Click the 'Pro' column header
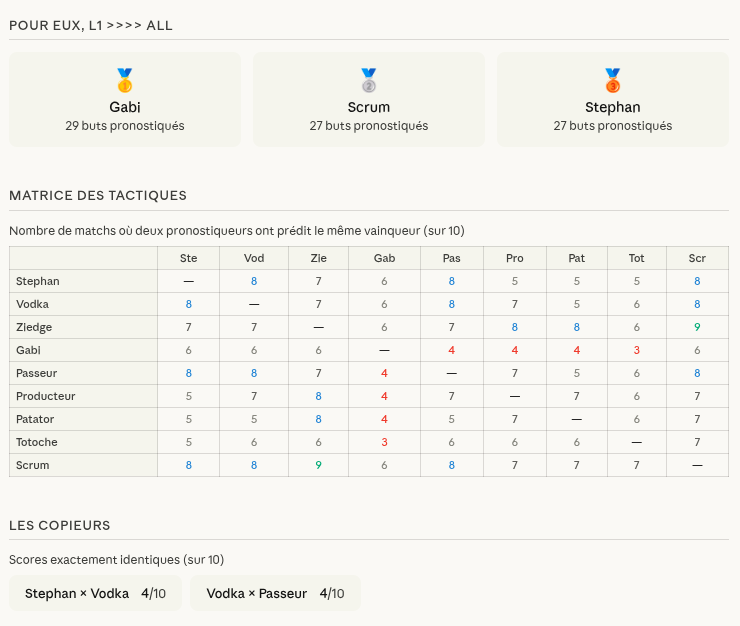Image resolution: width=740 pixels, height=626 pixels. click(514, 258)
